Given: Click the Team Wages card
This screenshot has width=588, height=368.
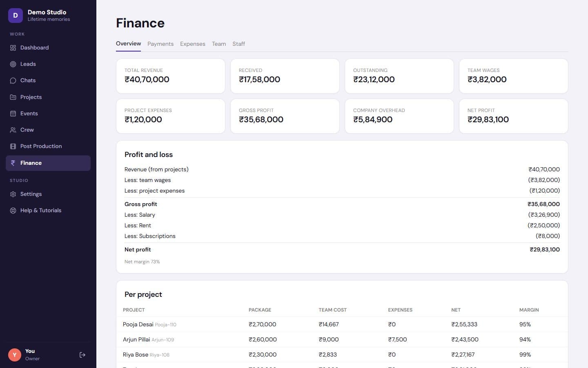Looking at the screenshot, I should [514, 76].
